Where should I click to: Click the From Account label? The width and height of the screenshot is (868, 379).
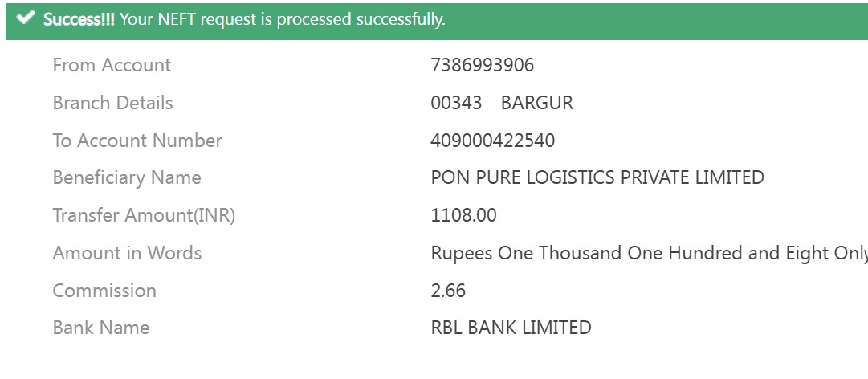click(x=112, y=66)
